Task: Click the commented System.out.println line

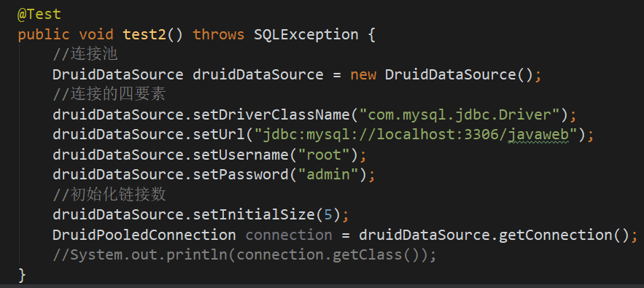Action: [x=244, y=255]
